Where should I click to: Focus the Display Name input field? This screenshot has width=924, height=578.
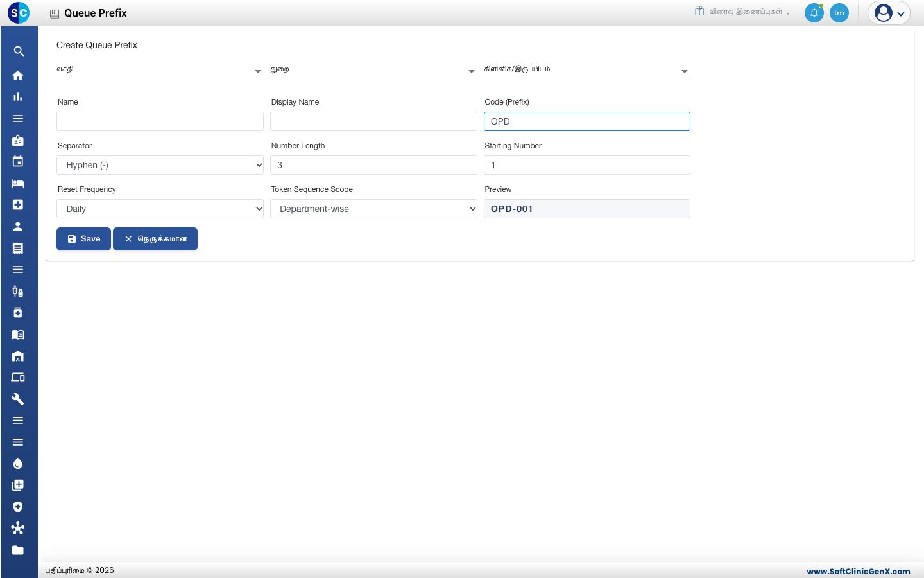coord(373,121)
